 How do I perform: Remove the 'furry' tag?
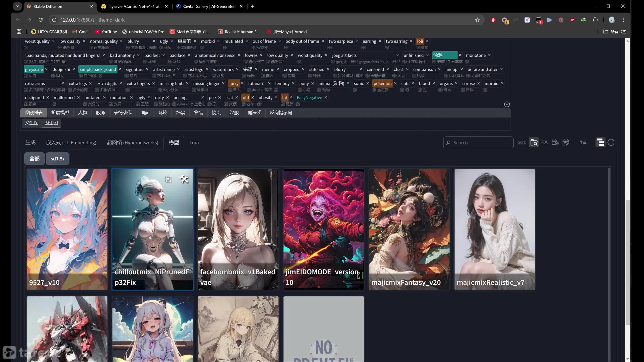click(x=242, y=83)
